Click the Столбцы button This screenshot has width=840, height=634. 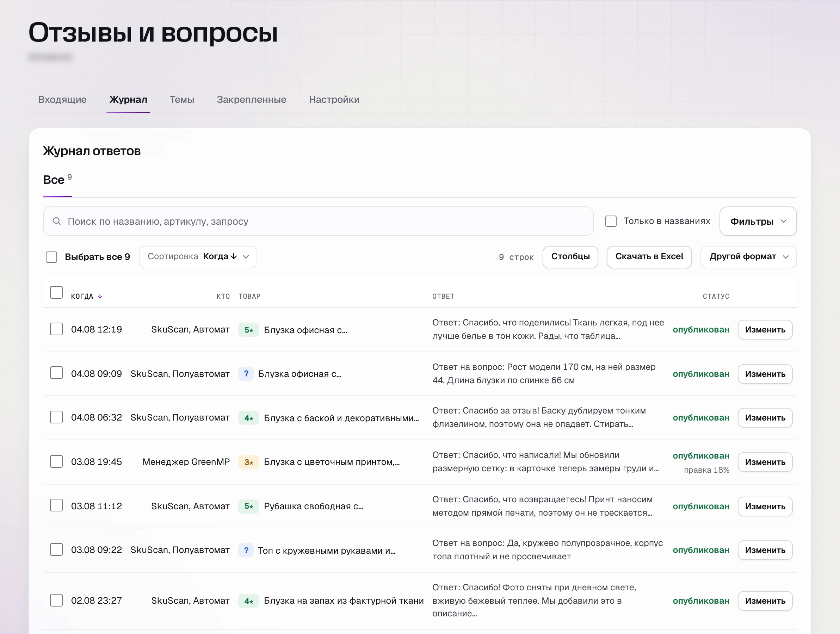[x=570, y=257]
